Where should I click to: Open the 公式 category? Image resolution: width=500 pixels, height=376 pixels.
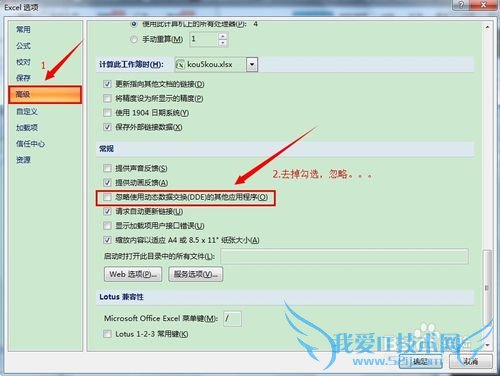23,46
